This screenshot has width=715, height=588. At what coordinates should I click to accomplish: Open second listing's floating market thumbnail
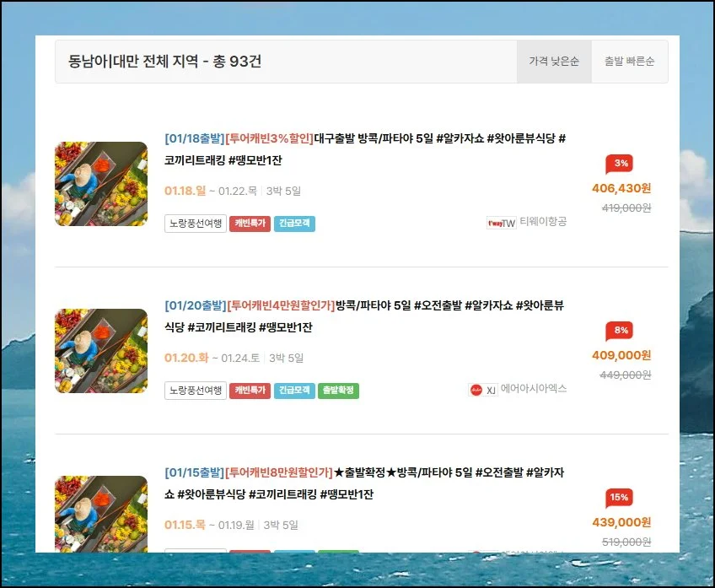click(101, 351)
